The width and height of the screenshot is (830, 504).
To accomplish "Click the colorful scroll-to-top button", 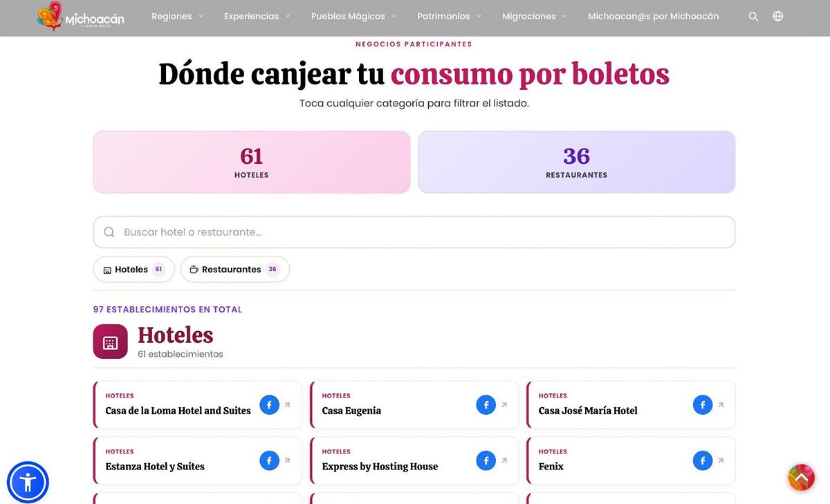I will [x=801, y=477].
